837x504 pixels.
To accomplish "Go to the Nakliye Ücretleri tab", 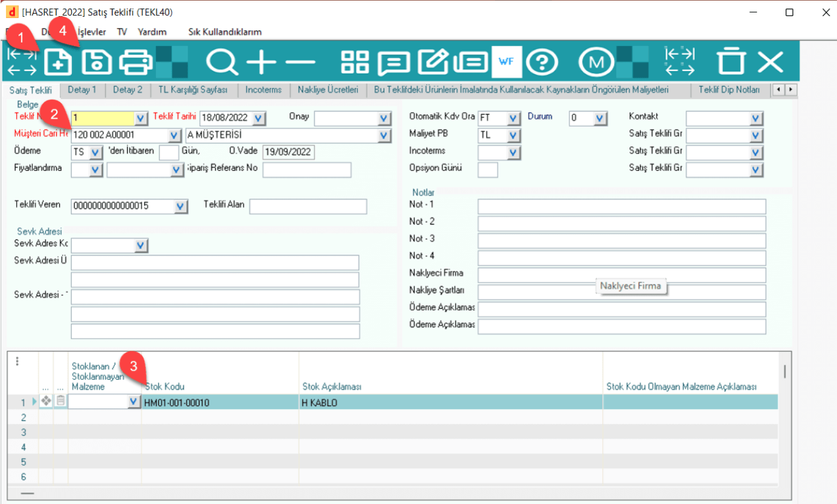I will 328,90.
